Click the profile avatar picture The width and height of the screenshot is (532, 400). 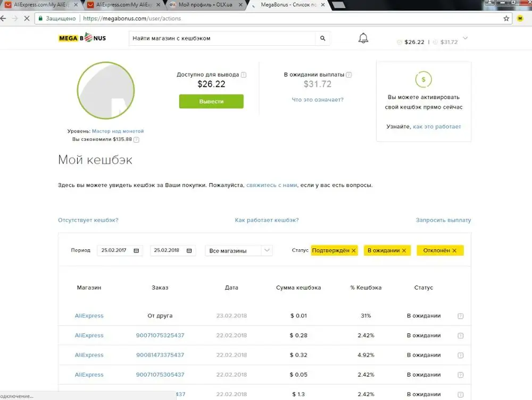click(106, 91)
